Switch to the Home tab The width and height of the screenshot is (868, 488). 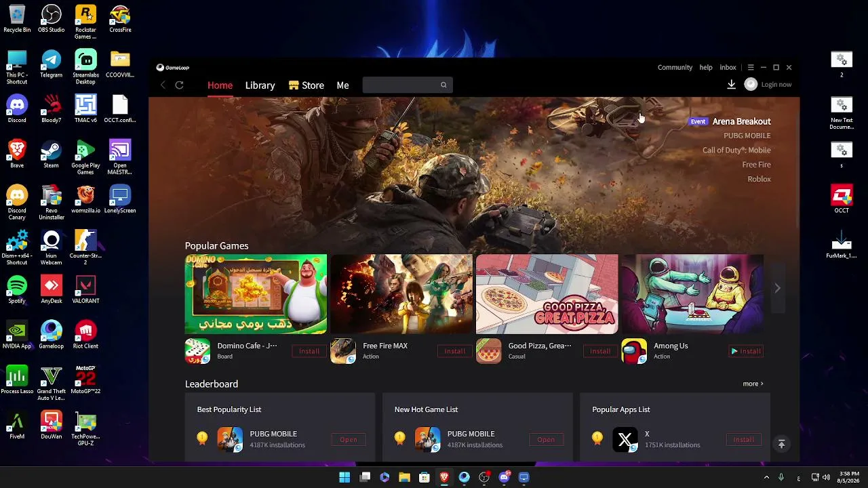pos(220,85)
